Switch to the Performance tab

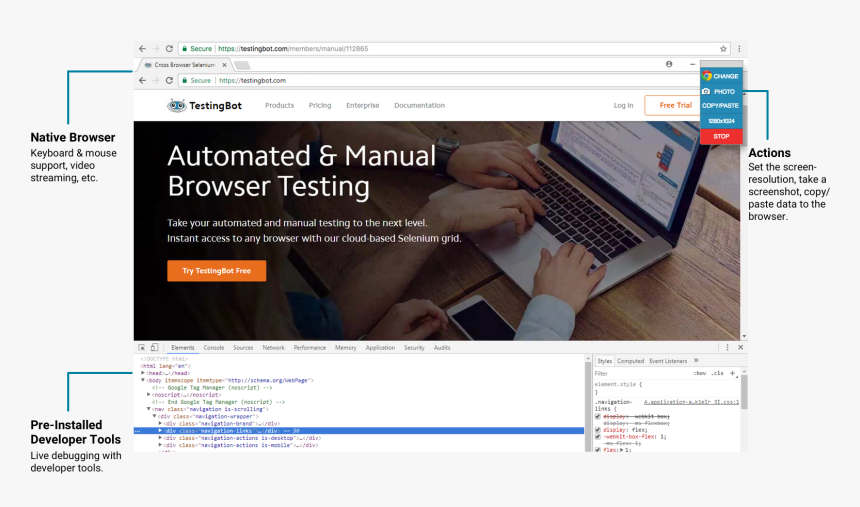coord(309,347)
